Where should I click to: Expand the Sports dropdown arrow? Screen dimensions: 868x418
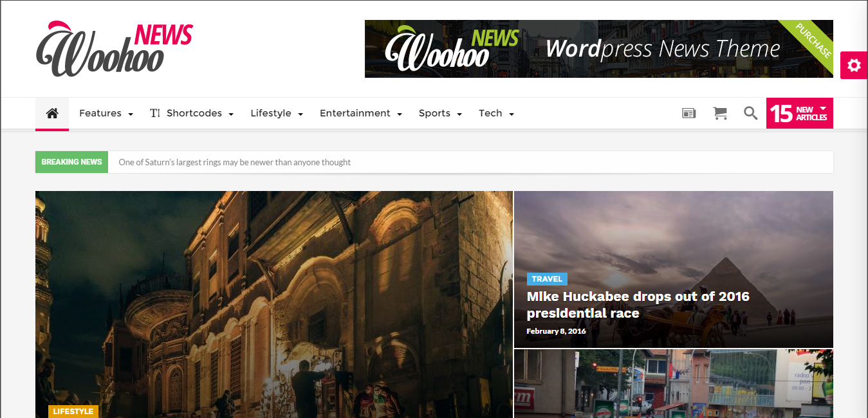(459, 114)
